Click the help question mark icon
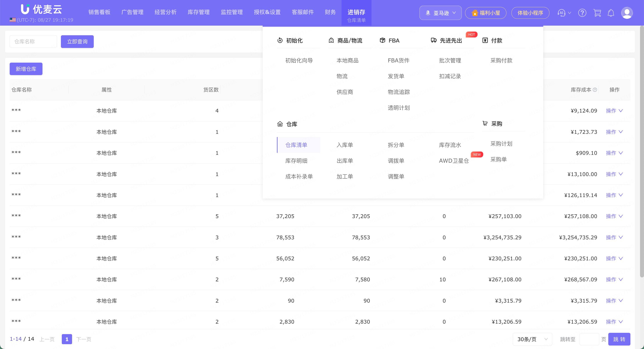 click(x=582, y=13)
